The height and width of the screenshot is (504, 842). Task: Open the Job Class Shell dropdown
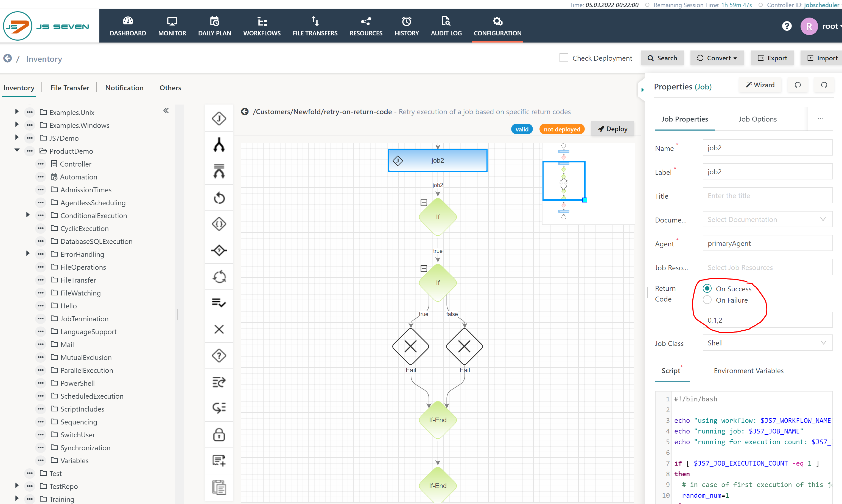click(767, 343)
